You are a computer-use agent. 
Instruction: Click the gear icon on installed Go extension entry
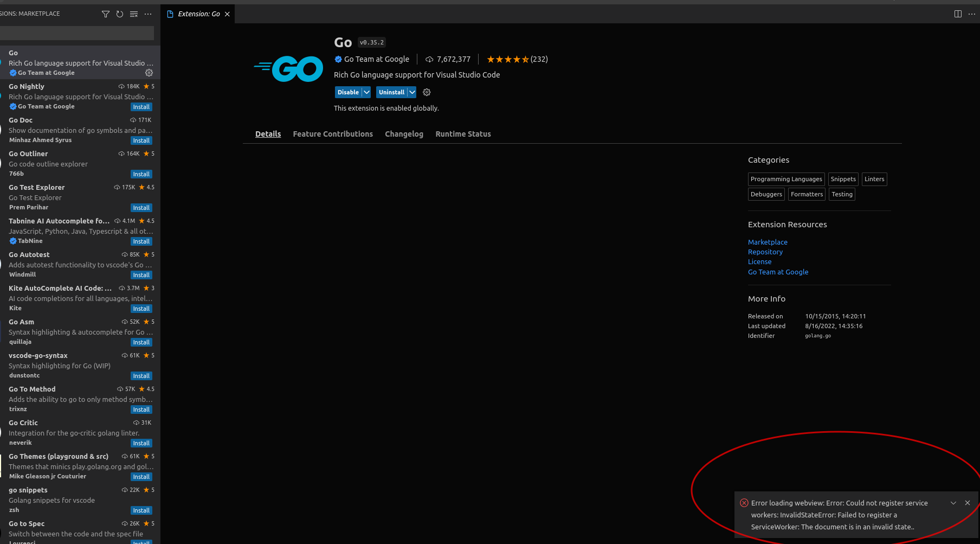[149, 73]
